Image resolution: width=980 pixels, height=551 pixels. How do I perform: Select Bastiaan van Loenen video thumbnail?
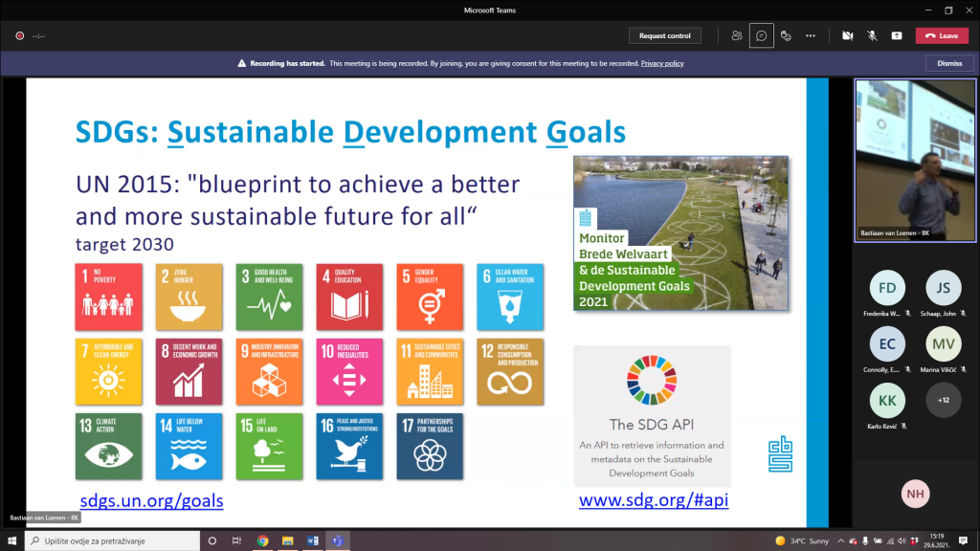click(915, 159)
